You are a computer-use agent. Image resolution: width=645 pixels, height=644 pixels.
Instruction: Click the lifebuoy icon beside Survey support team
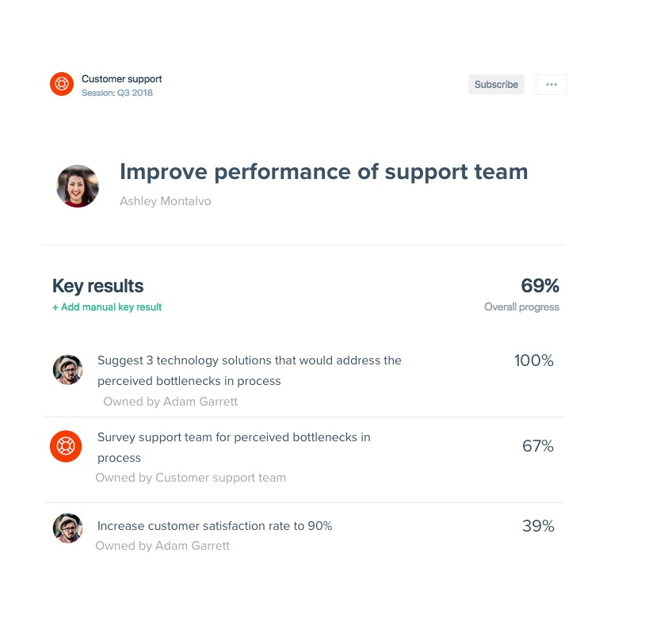click(66, 446)
